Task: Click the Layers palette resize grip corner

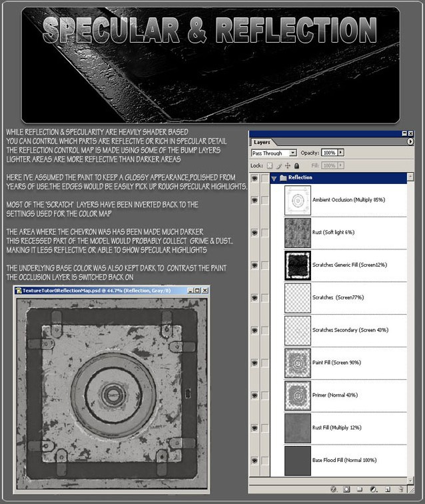Action: click(x=411, y=489)
